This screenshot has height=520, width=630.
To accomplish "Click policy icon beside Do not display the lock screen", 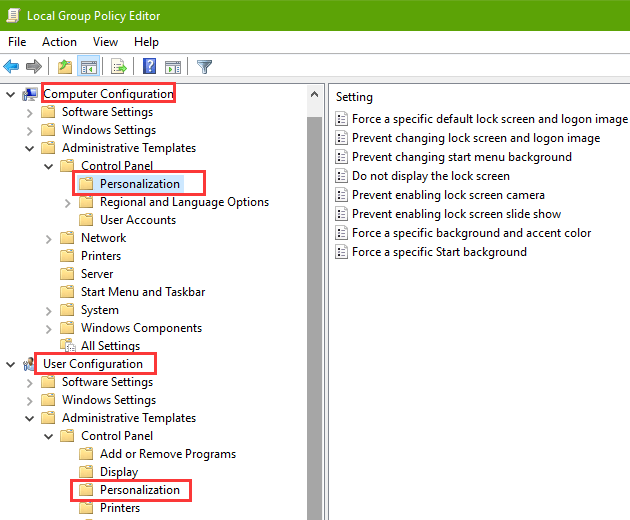I will 342,176.
